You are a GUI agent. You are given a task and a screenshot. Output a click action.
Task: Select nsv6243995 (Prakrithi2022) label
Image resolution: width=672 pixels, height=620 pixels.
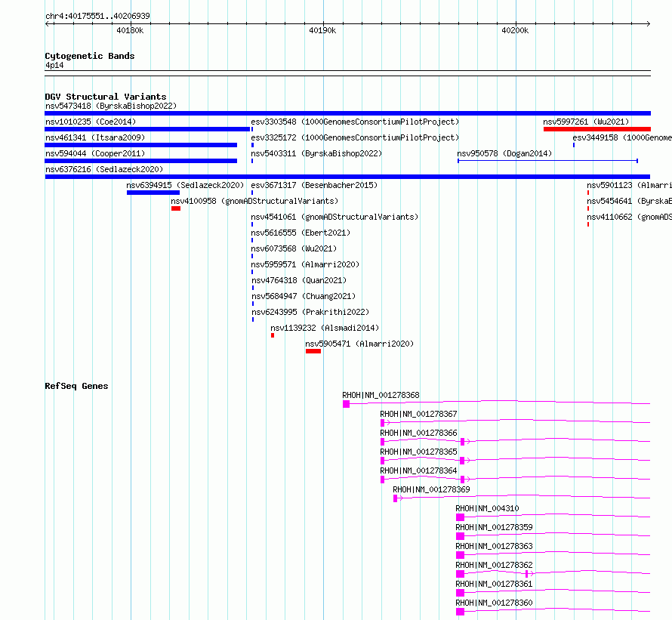coord(310,312)
